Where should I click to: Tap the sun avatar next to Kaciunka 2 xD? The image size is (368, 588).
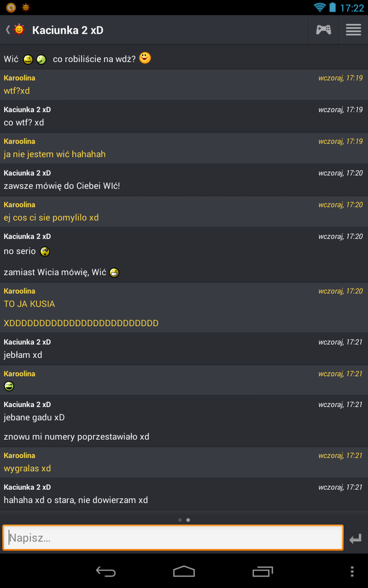coord(19,30)
